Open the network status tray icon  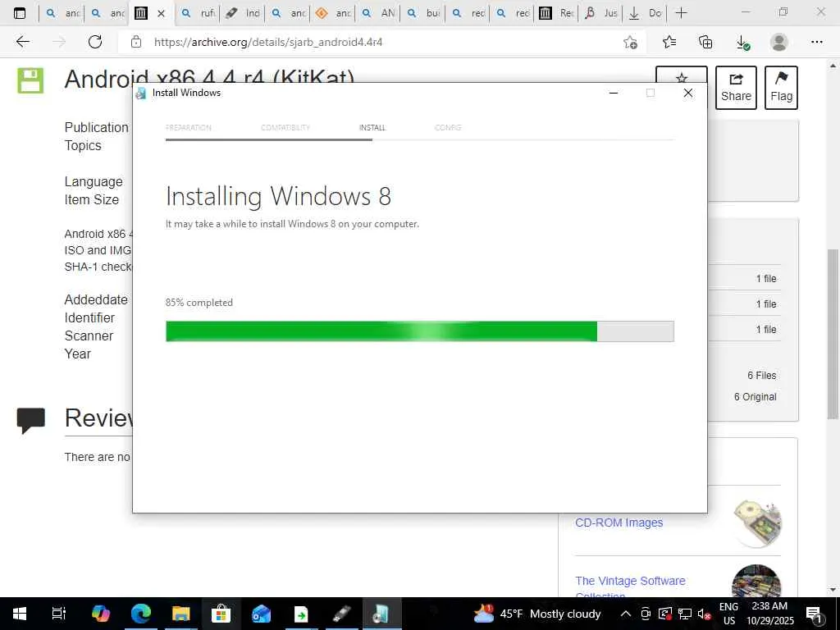(x=685, y=614)
